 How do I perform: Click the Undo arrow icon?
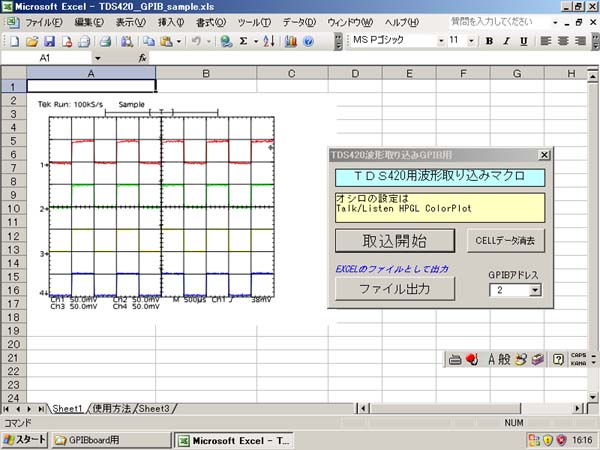point(196,41)
